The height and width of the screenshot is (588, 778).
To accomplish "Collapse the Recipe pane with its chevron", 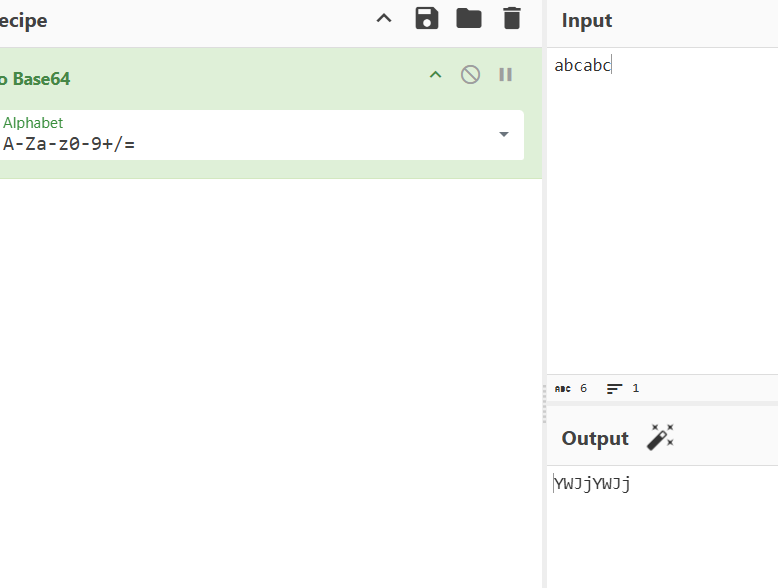I will point(384,18).
